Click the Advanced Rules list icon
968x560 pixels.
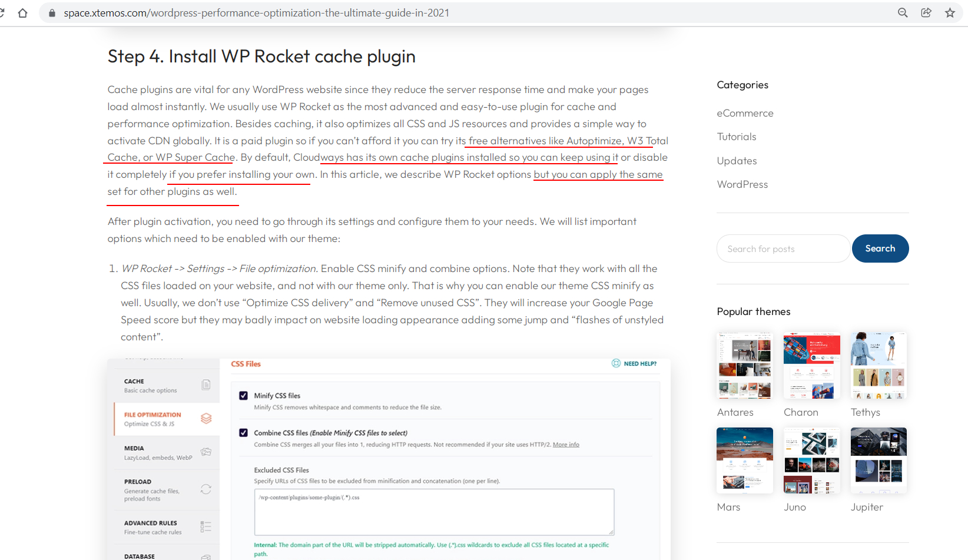pos(206,526)
